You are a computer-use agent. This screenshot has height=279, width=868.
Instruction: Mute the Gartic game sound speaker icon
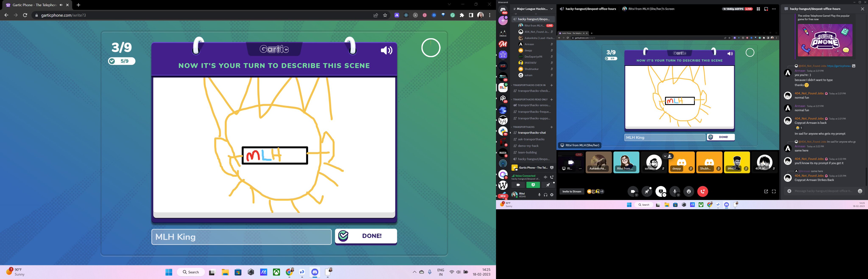386,51
